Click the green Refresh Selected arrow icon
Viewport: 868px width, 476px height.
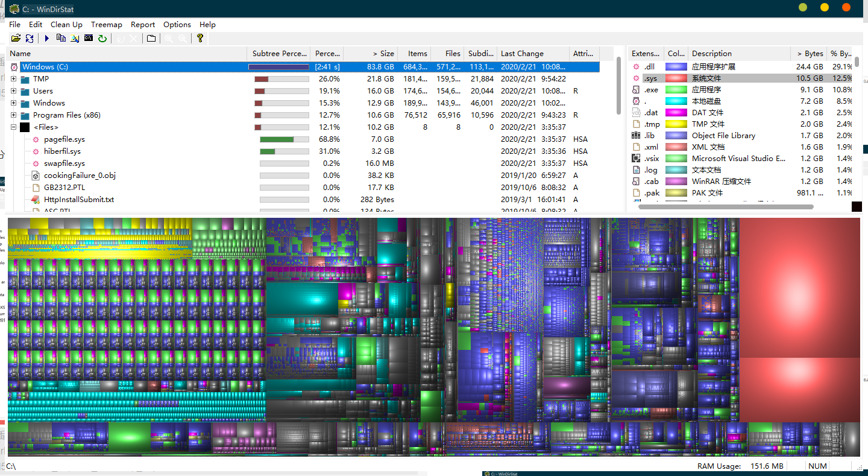(x=102, y=38)
